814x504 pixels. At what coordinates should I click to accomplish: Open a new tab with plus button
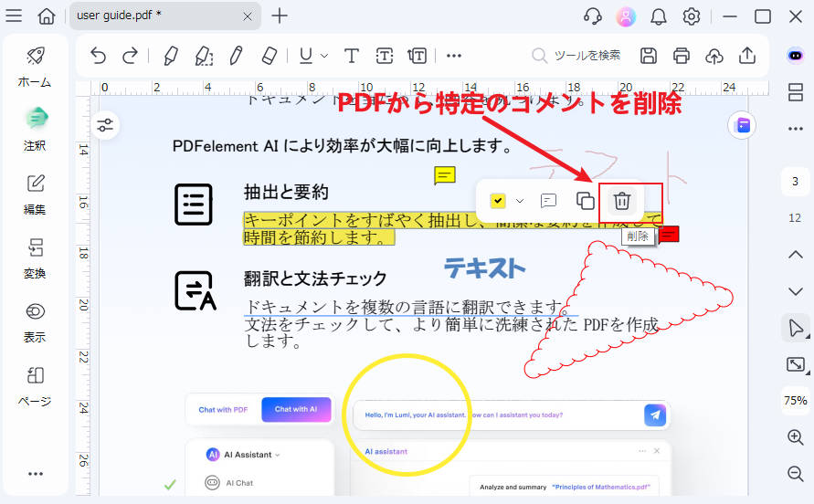tap(280, 16)
